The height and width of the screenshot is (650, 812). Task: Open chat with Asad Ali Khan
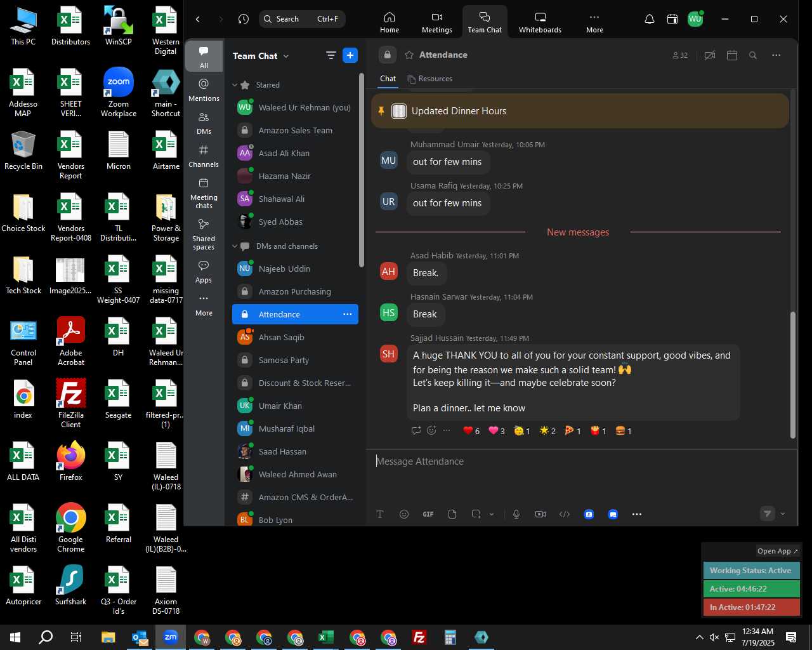[296, 153]
